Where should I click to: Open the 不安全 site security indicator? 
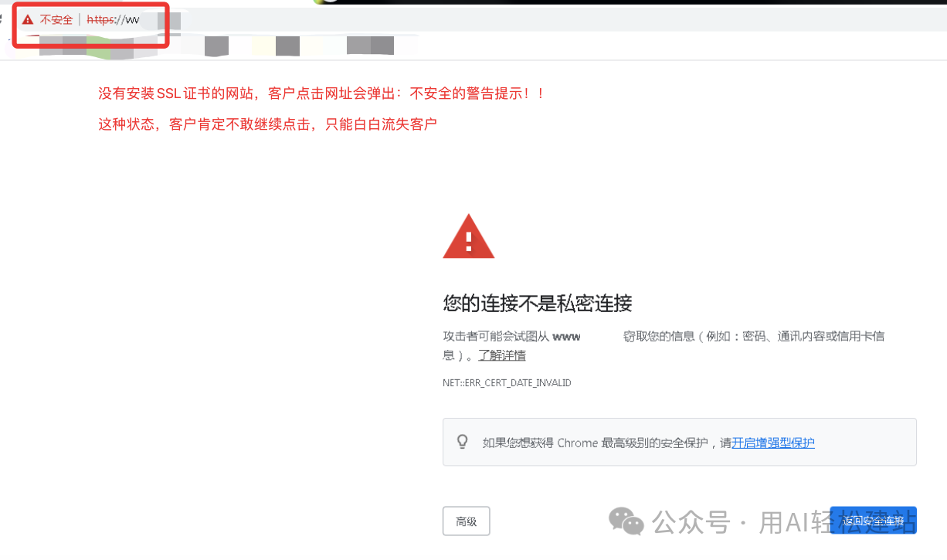(x=56, y=19)
